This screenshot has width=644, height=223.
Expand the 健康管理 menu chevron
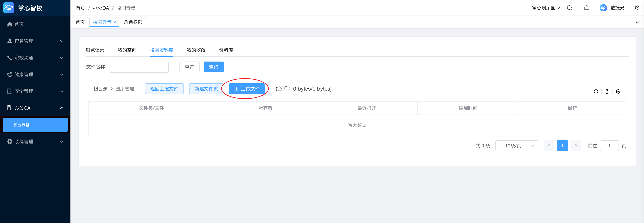point(62,74)
